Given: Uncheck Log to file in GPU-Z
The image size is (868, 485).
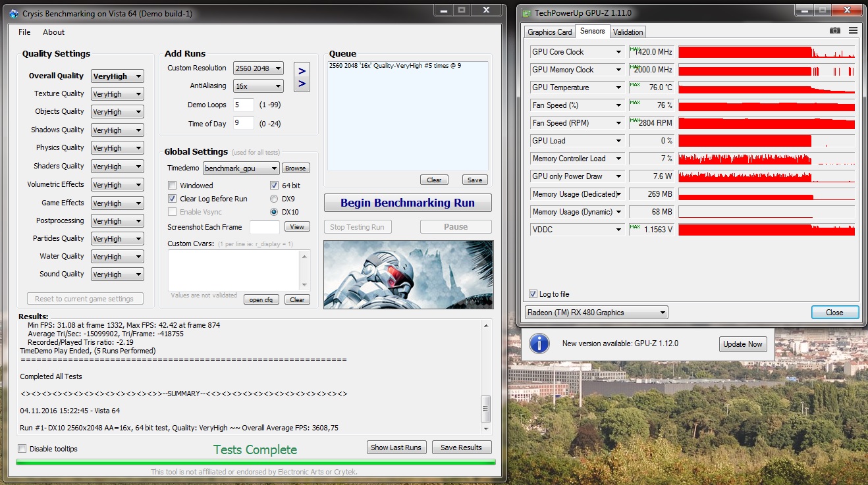Looking at the screenshot, I should tap(533, 294).
